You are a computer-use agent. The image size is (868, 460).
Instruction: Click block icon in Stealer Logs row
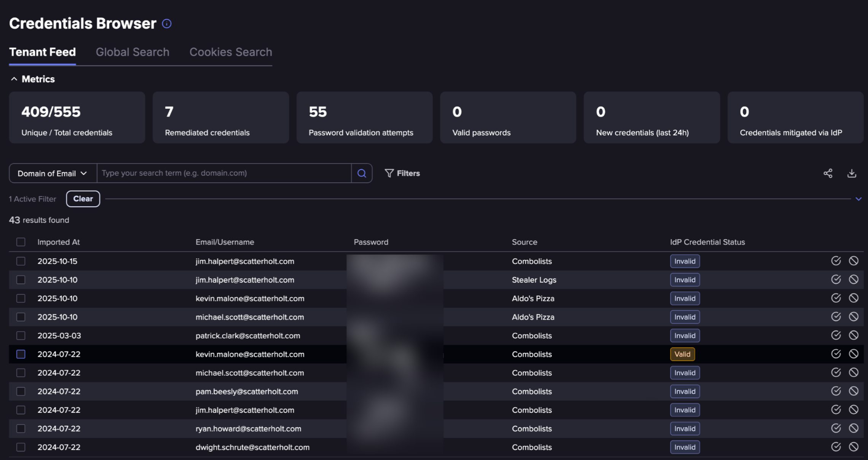(x=854, y=280)
